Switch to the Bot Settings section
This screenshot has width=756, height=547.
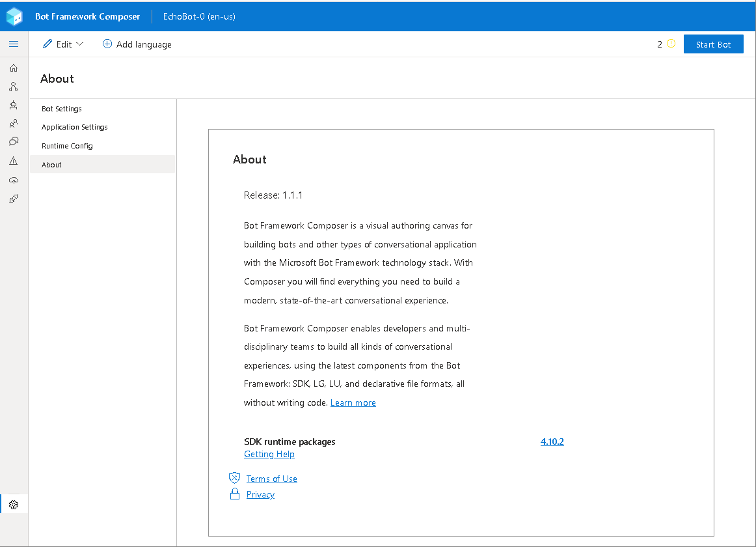[x=62, y=108]
